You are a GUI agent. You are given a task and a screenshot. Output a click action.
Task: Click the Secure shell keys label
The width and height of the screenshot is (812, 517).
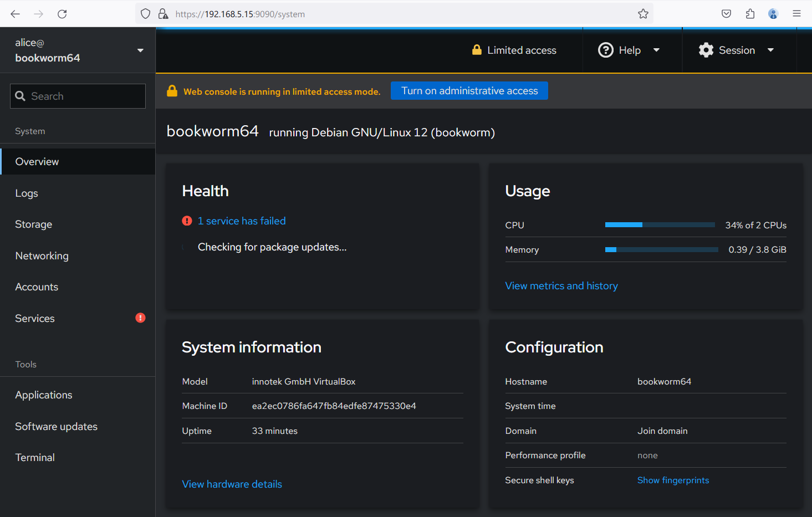pyautogui.click(x=539, y=480)
